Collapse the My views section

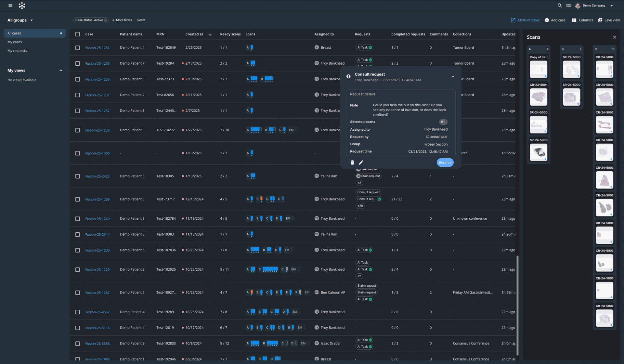(x=61, y=71)
